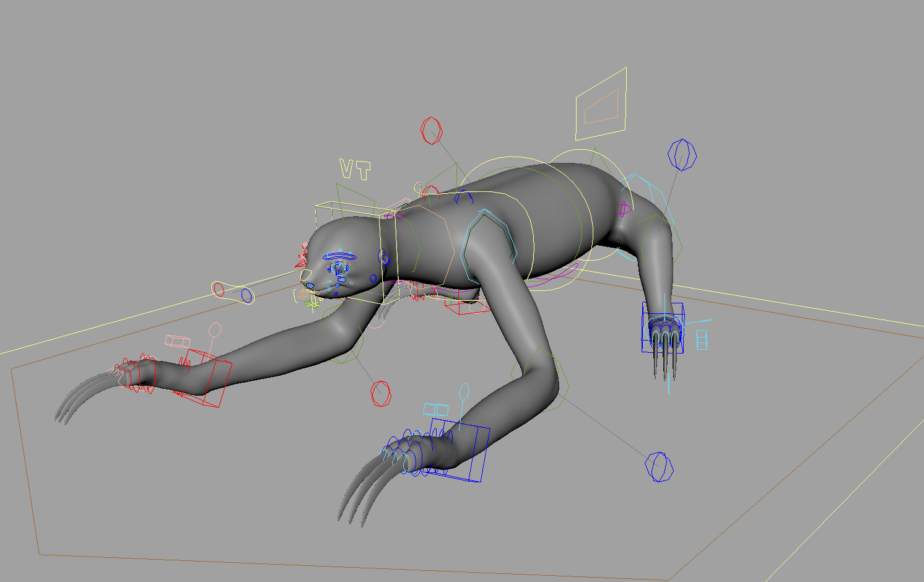Pick the orange quad inside the yellow panel
The width and height of the screenshot is (924, 582).
pos(601,106)
